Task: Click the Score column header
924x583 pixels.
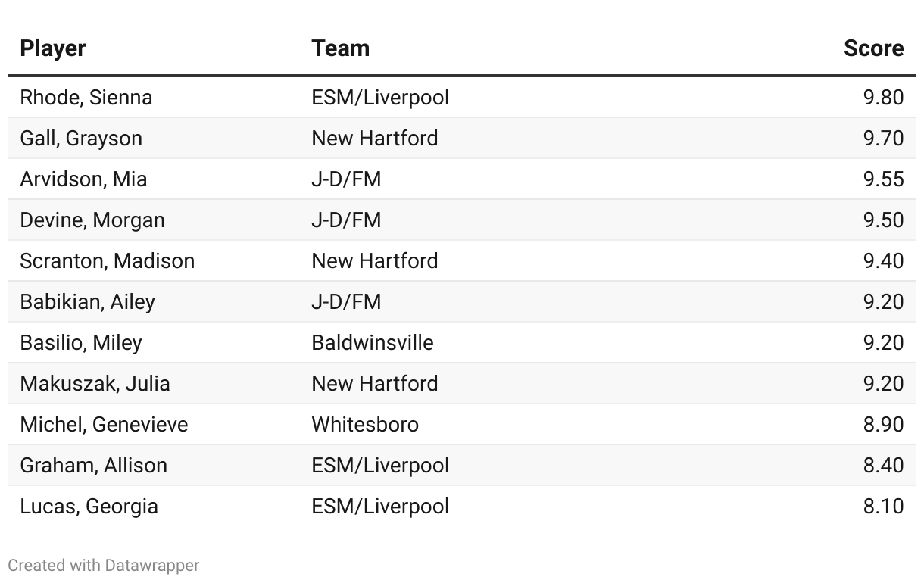Action: pyautogui.click(x=873, y=48)
